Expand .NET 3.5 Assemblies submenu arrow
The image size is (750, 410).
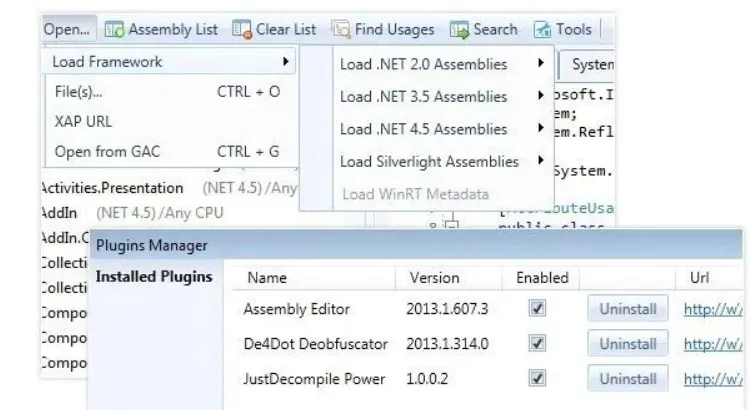coord(540,95)
